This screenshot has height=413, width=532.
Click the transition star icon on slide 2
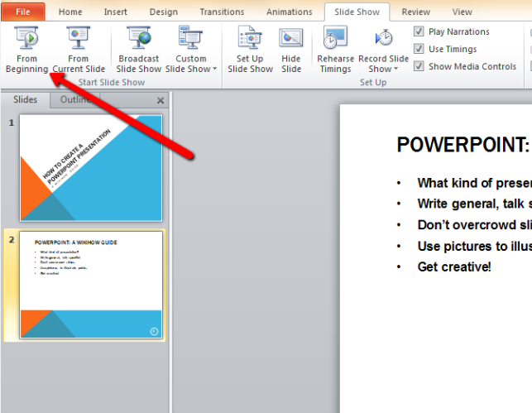click(x=154, y=331)
